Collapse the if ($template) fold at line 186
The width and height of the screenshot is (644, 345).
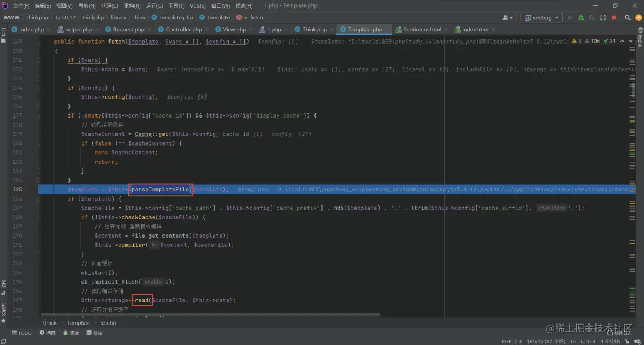point(38,199)
